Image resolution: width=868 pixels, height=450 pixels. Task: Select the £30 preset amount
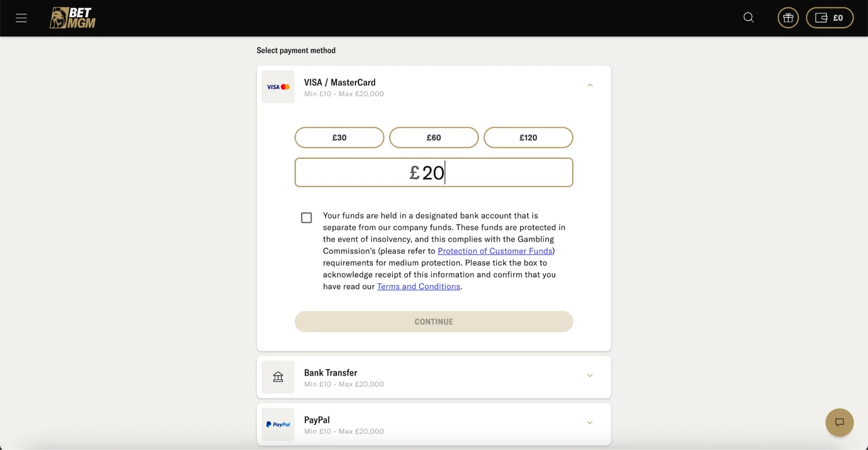point(339,138)
